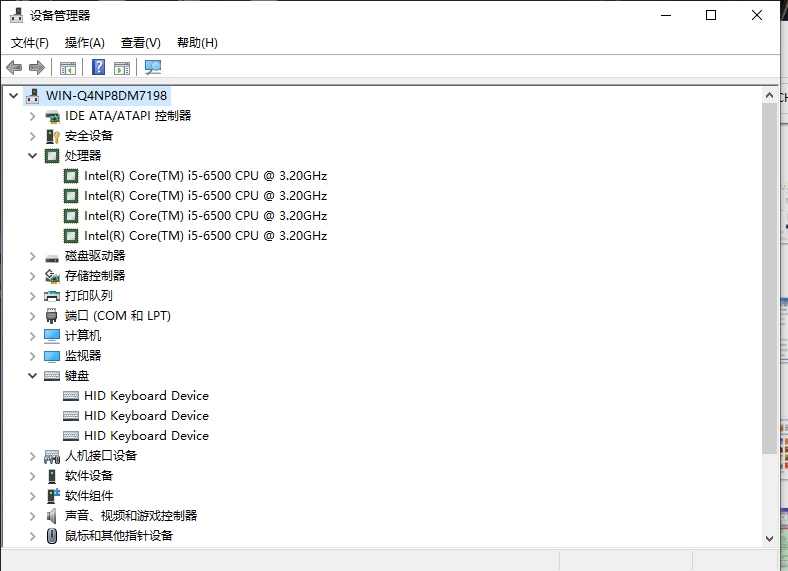Image resolution: width=788 pixels, height=571 pixels.
Task: Select the WIN-Q4NP8DM7198 root computer node
Action: click(106, 96)
